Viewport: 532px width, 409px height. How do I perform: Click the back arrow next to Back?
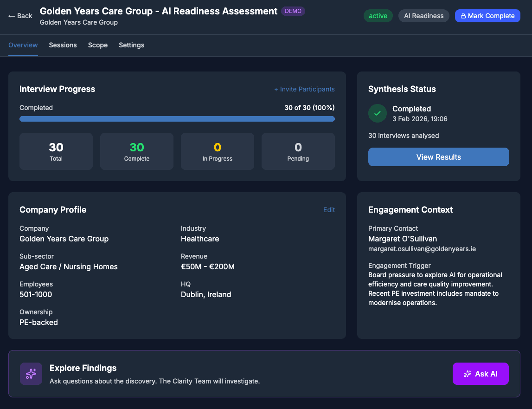(11, 16)
